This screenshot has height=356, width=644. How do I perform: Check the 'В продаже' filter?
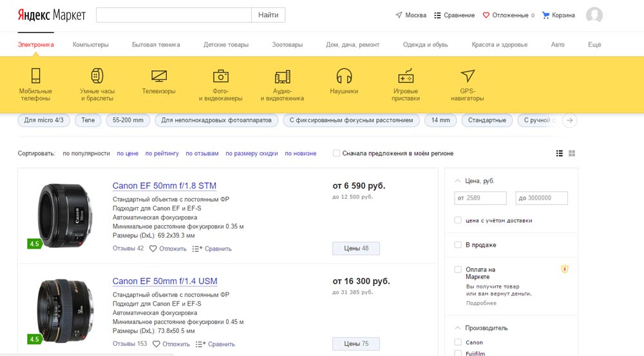(x=458, y=245)
